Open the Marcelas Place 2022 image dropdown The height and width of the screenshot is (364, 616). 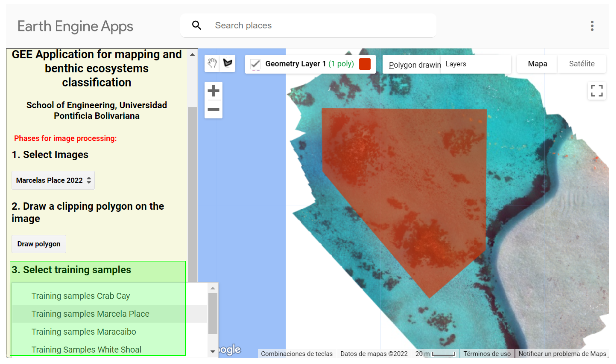53,180
